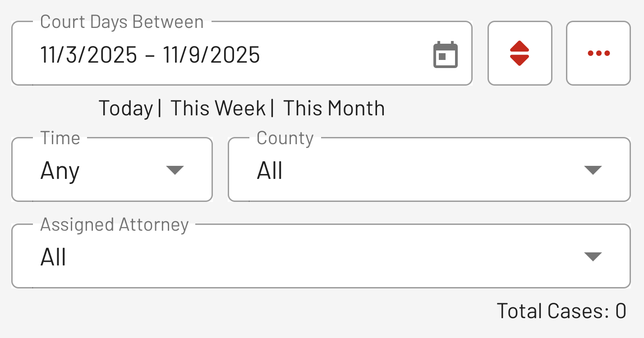644x338 pixels.
Task: Click the Time field label
Action: (60, 138)
